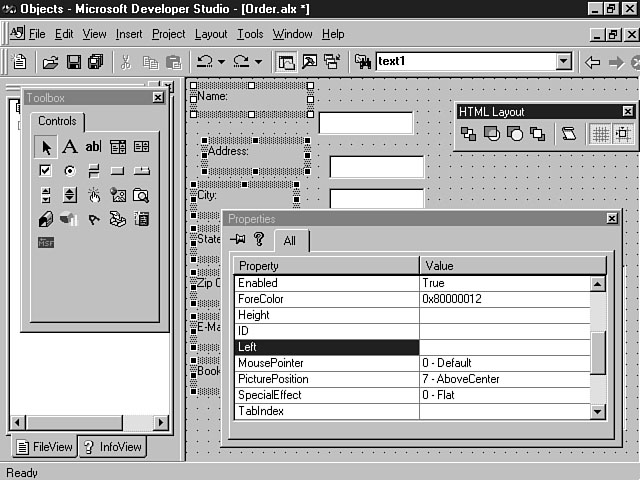The image size is (640, 480).
Task: Select the HotSpot hand tool
Action: coord(93,195)
